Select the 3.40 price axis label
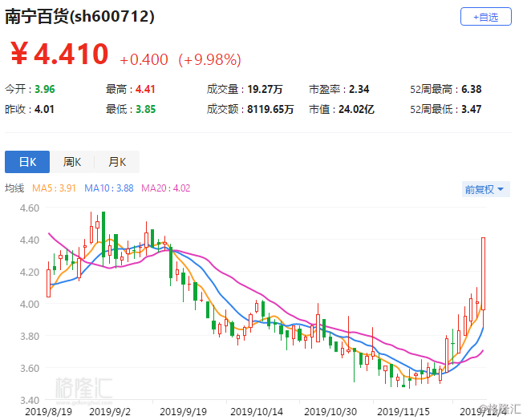The image size is (527, 420). (x=30, y=400)
